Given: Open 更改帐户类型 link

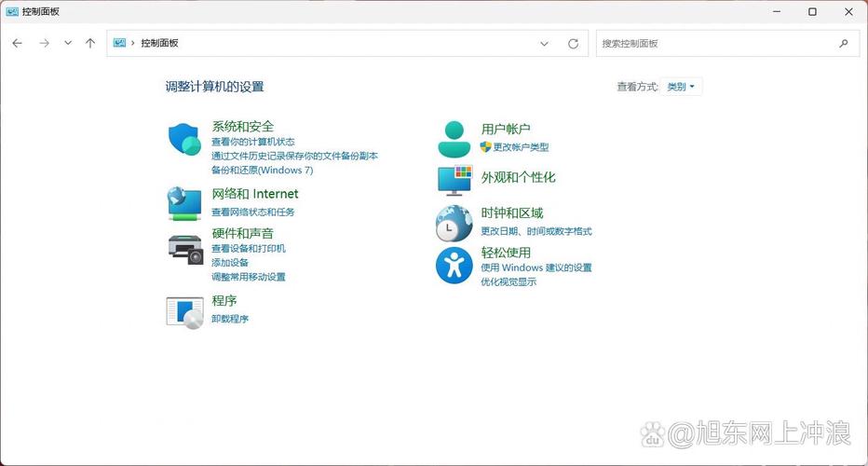Looking at the screenshot, I should pyautogui.click(x=521, y=147).
